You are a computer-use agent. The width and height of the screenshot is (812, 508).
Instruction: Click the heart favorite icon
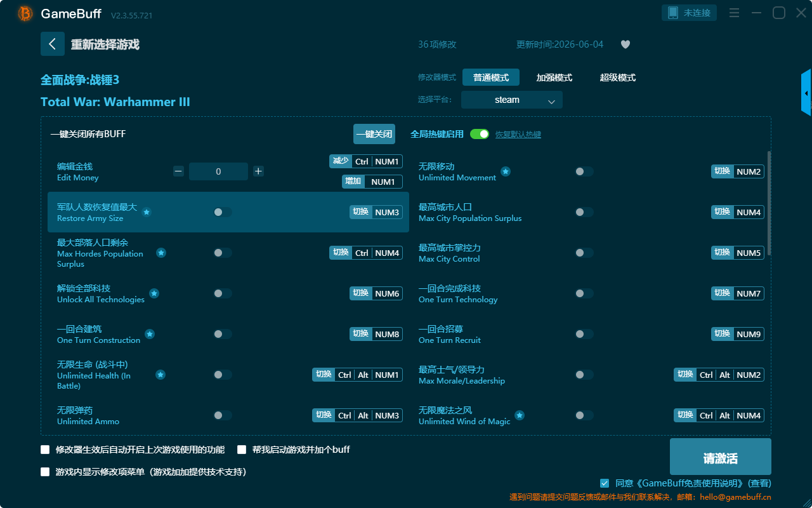tap(625, 44)
